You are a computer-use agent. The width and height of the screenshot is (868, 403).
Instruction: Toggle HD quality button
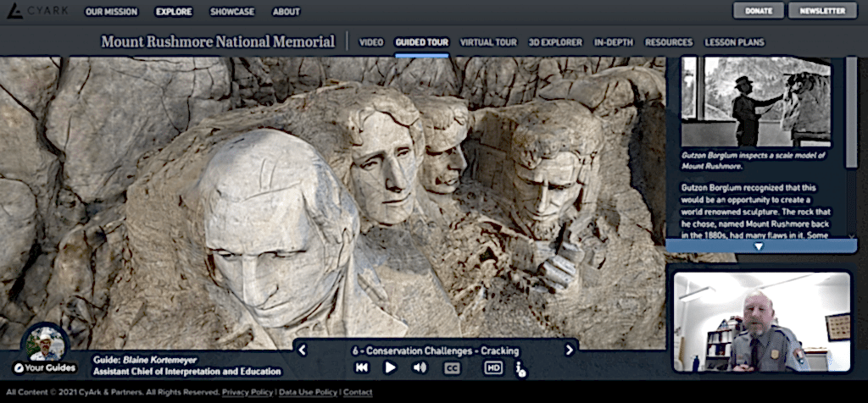pos(493,367)
